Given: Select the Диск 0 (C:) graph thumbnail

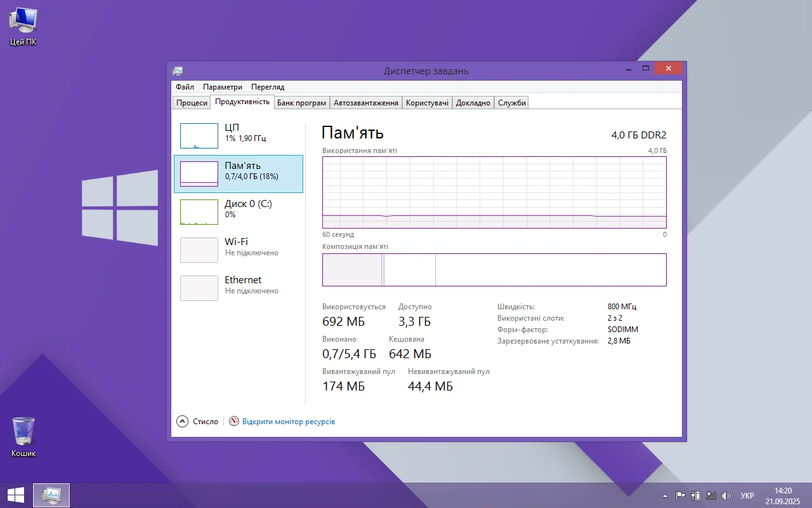Looking at the screenshot, I should click(x=199, y=212).
